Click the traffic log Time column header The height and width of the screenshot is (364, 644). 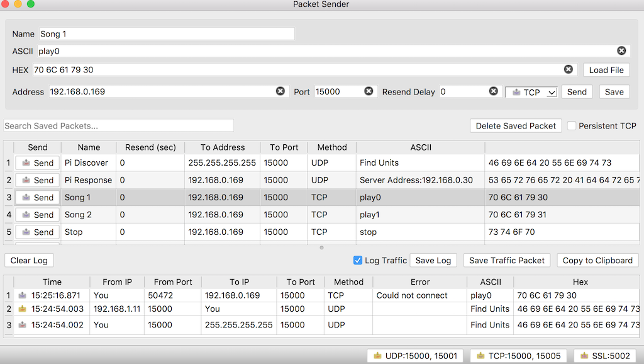52,282
